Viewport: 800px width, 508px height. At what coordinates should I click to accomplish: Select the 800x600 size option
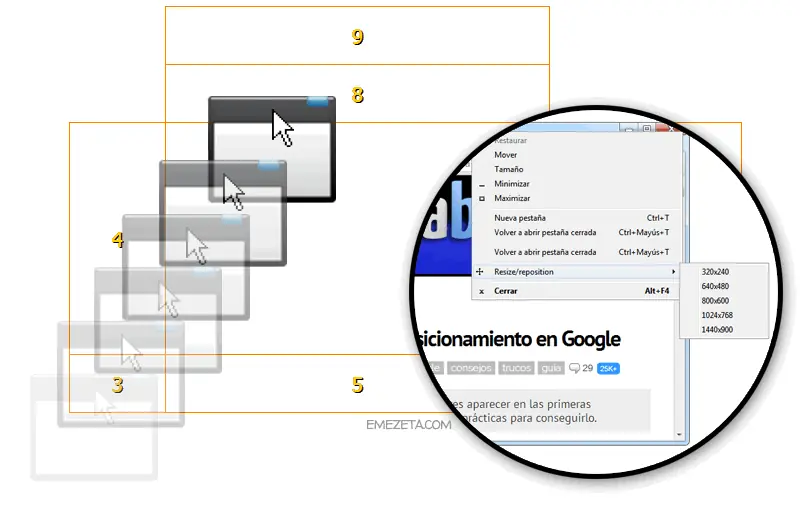click(x=724, y=300)
